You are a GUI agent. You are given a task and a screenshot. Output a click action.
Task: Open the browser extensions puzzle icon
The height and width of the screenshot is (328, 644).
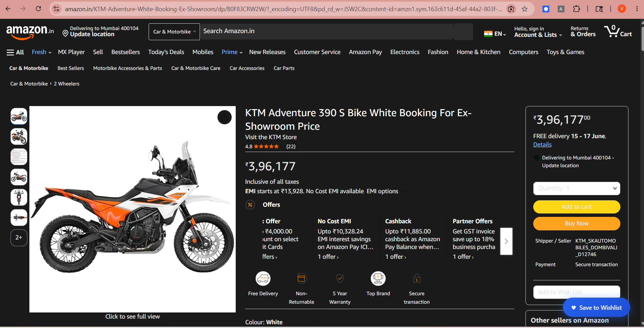point(576,9)
